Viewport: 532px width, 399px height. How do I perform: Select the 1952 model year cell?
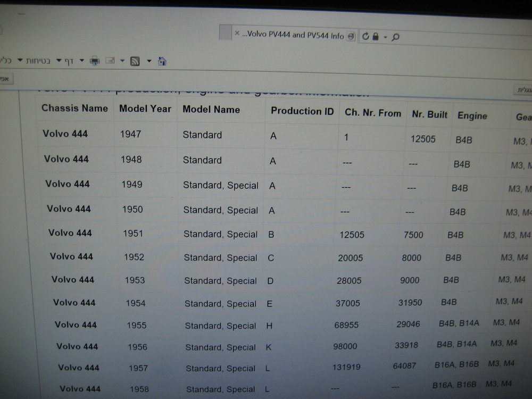pyautogui.click(x=134, y=257)
